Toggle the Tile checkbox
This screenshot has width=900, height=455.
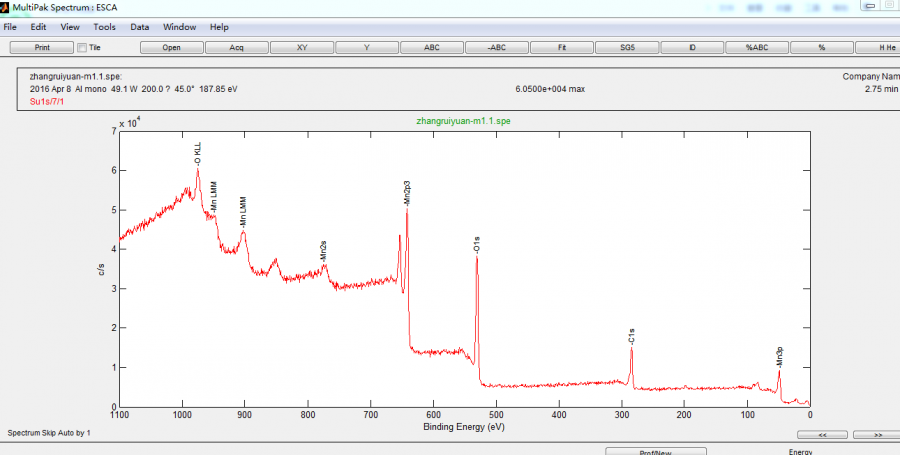[x=82, y=48]
